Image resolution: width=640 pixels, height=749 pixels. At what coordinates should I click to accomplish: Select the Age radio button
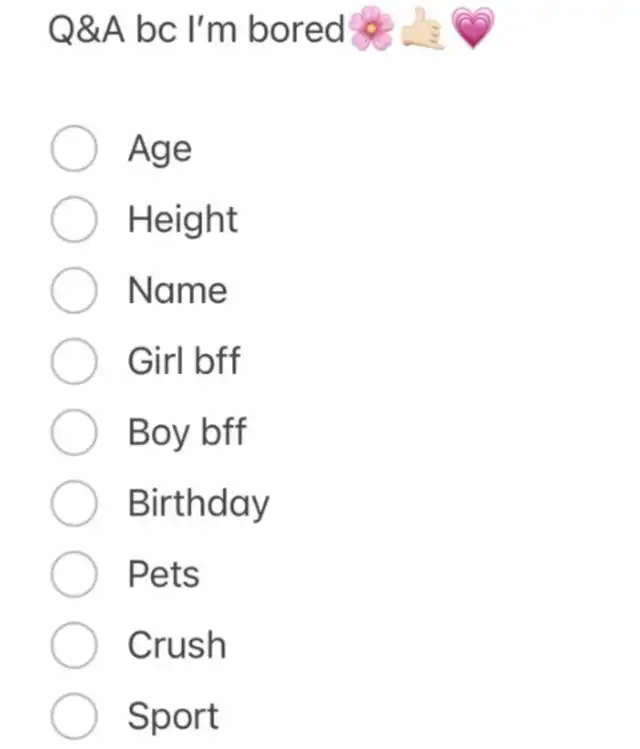(x=74, y=148)
